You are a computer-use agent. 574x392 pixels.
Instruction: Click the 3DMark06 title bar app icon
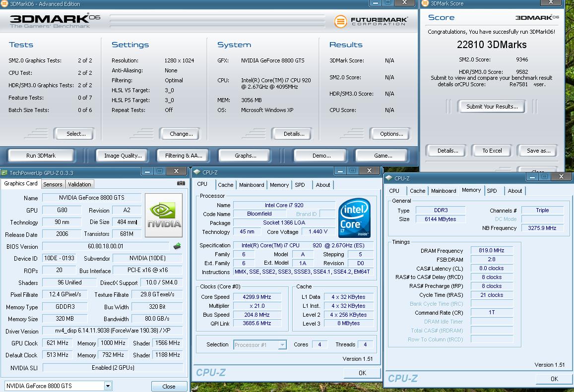pyautogui.click(x=4, y=3)
